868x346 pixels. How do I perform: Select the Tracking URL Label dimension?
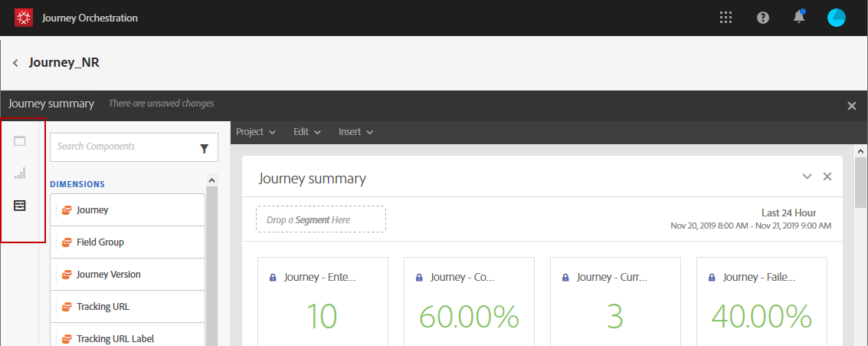[127, 335]
